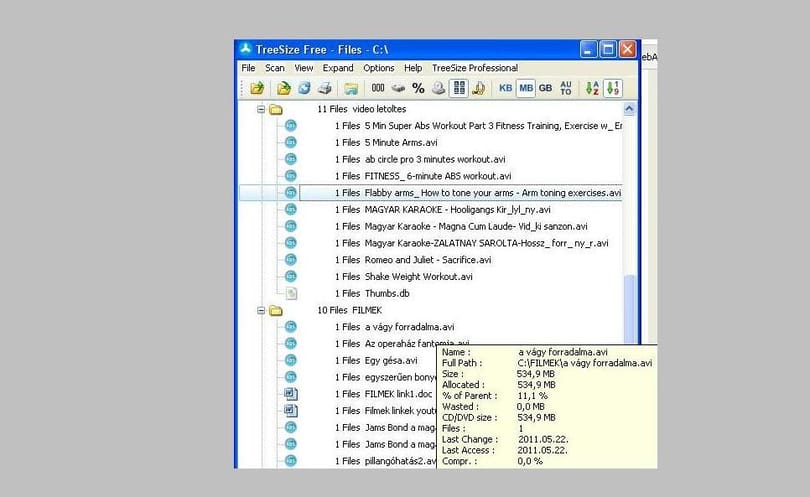The width and height of the screenshot is (810, 497).
Task: Click avi icon of 'Egy gésa.avi'
Action: click(291, 361)
